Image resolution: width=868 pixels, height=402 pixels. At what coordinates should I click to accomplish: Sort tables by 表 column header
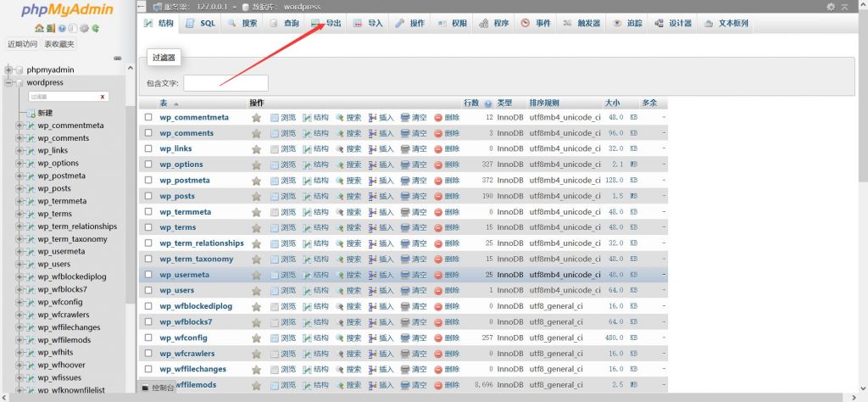164,103
